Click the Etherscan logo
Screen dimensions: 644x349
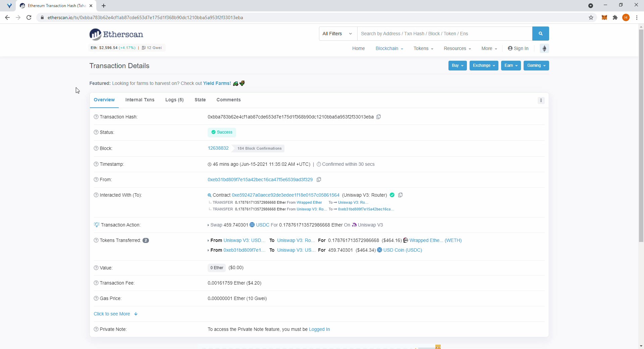(x=116, y=34)
